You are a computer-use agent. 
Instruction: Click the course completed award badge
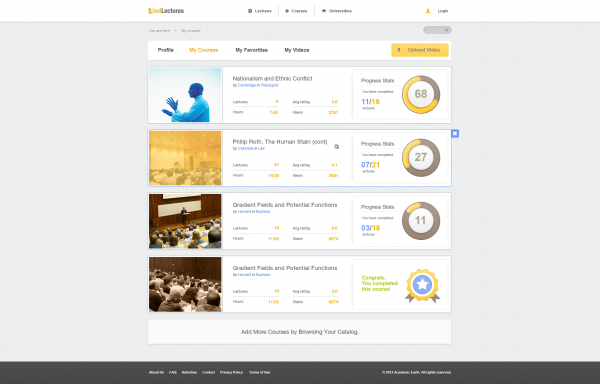pos(422,285)
